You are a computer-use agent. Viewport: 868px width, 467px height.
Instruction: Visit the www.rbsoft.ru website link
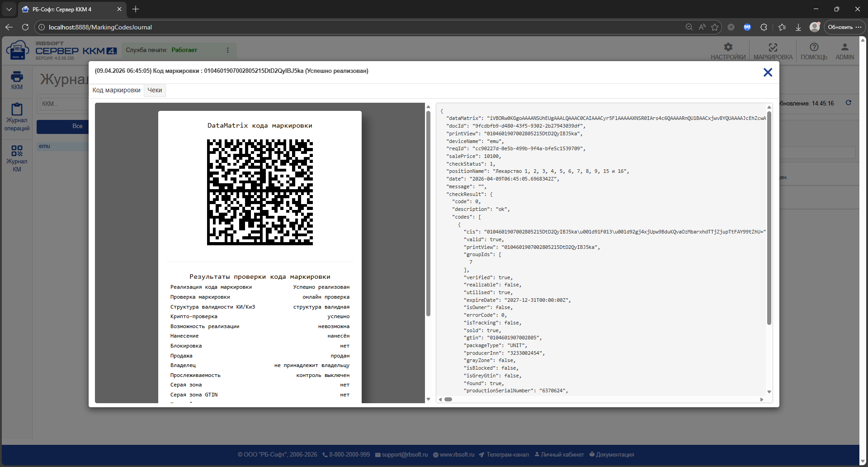coord(453,455)
